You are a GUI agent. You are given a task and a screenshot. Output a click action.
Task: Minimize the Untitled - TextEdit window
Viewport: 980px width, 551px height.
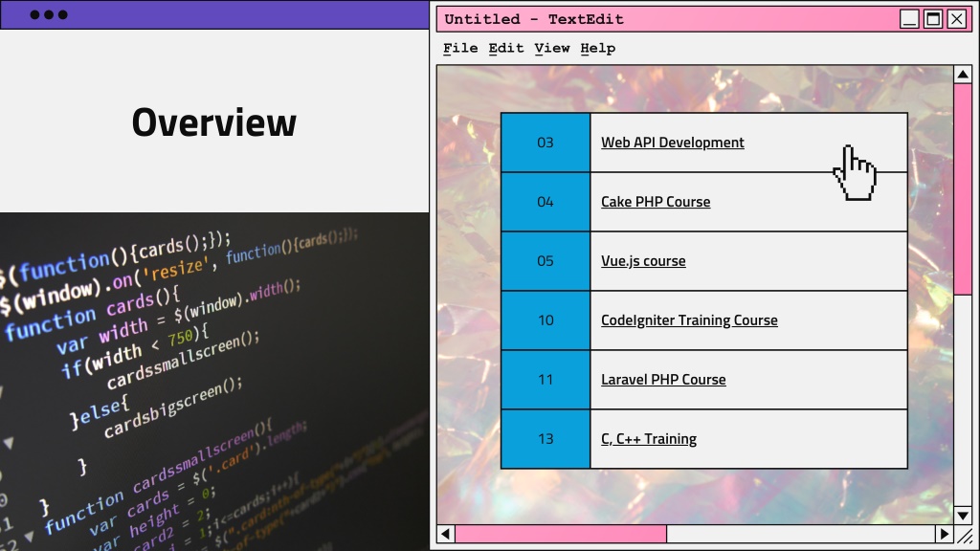tap(909, 19)
